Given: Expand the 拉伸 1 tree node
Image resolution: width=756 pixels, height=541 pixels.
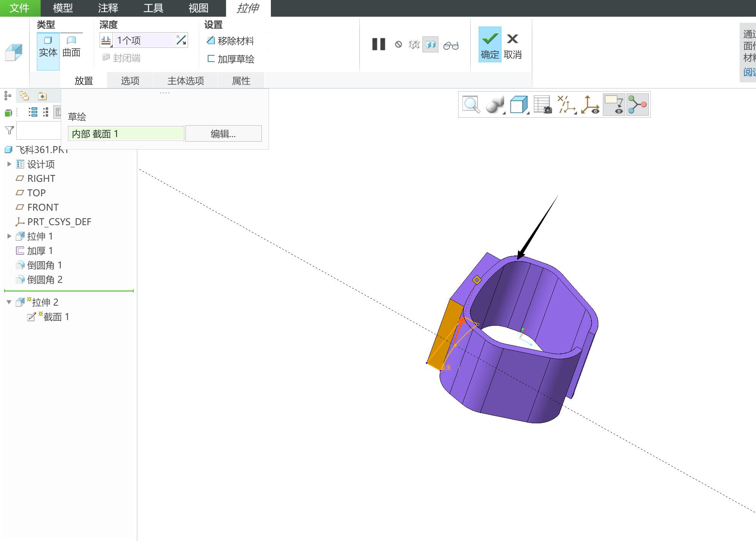Looking at the screenshot, I should [9, 236].
